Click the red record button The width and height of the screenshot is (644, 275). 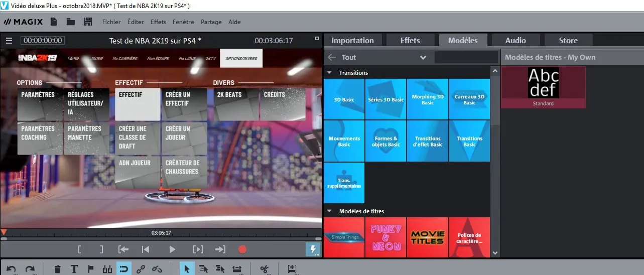click(242, 249)
